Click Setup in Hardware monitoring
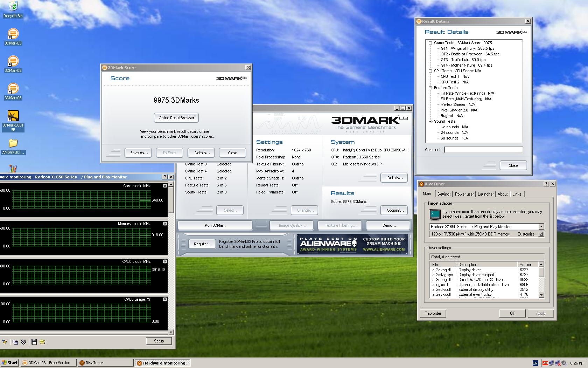Image resolution: width=588 pixels, height=368 pixels. coord(159,341)
